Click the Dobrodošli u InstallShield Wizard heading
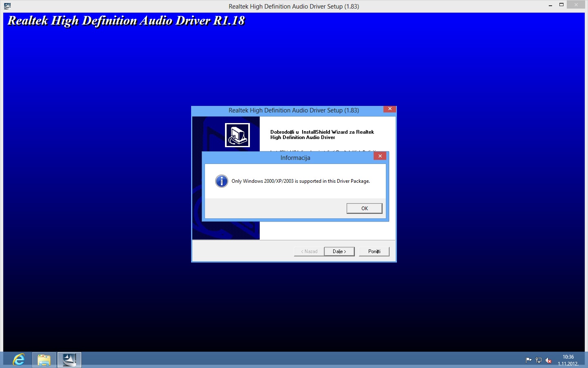This screenshot has width=588, height=368. [322, 135]
